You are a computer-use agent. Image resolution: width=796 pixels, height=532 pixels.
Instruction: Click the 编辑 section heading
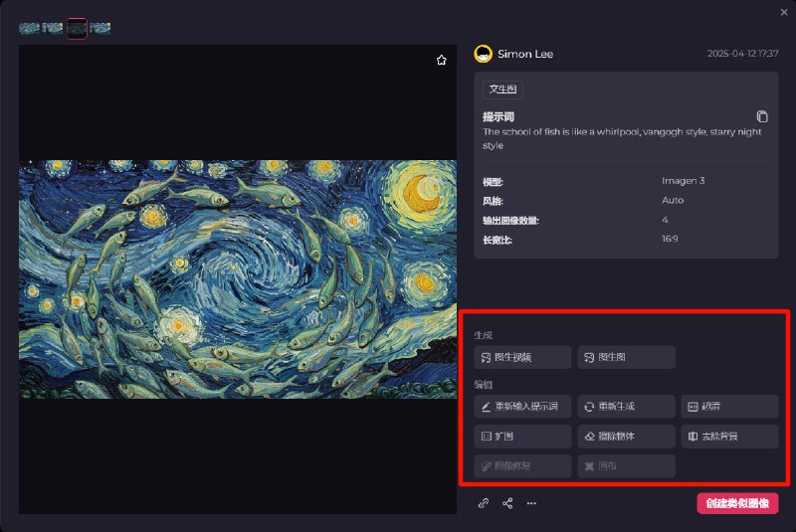[x=483, y=385]
